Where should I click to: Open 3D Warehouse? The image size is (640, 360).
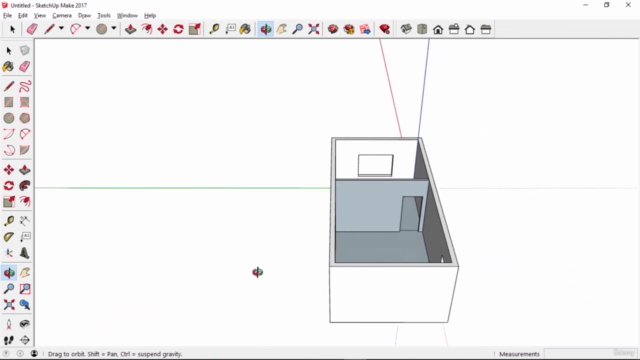tap(333, 29)
